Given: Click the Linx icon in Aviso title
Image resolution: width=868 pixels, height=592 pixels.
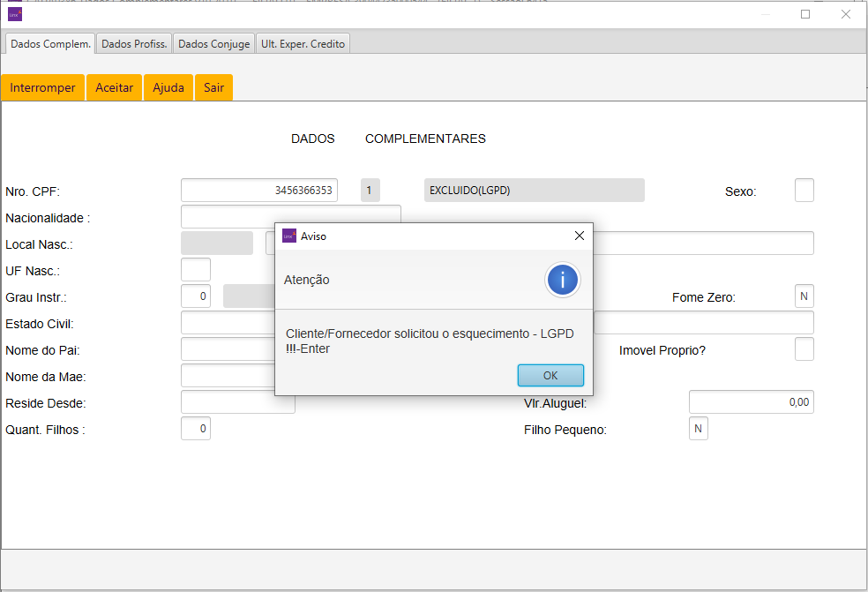Looking at the screenshot, I should 289,236.
